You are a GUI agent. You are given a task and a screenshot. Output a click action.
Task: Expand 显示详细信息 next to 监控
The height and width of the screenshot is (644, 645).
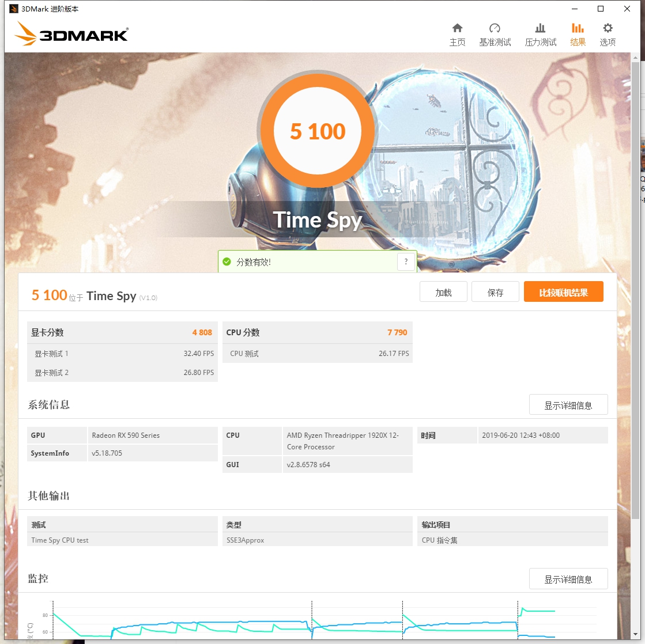tap(568, 578)
